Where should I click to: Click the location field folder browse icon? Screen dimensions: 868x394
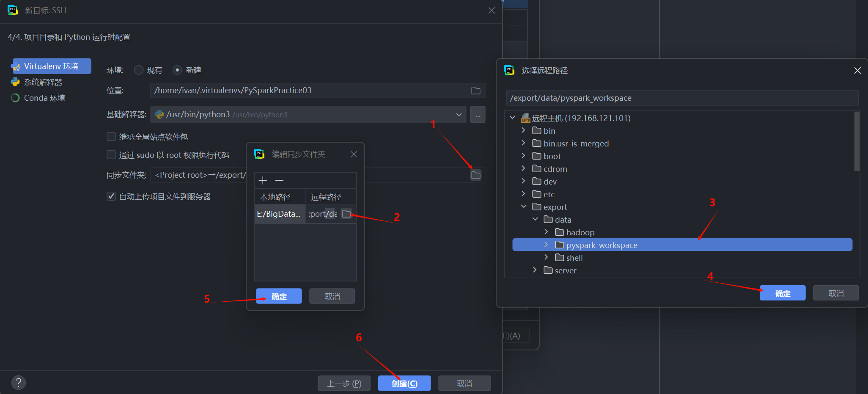(475, 91)
